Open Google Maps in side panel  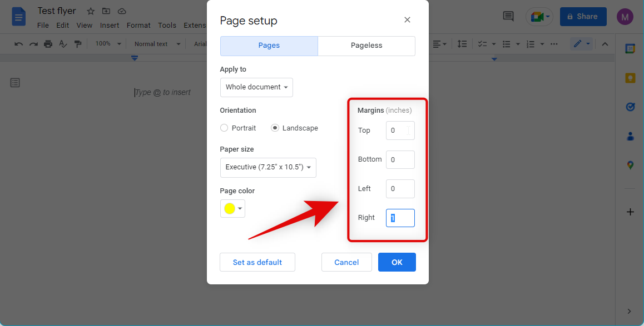click(x=630, y=165)
